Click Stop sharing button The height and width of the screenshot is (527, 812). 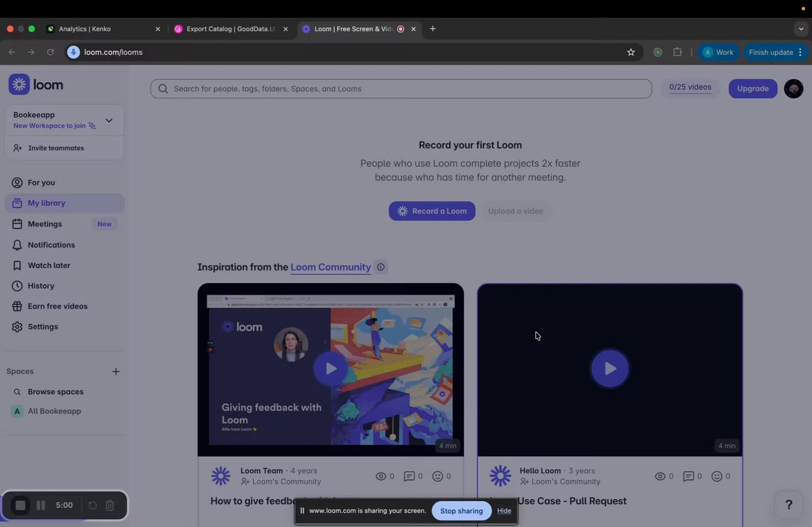pyautogui.click(x=461, y=511)
